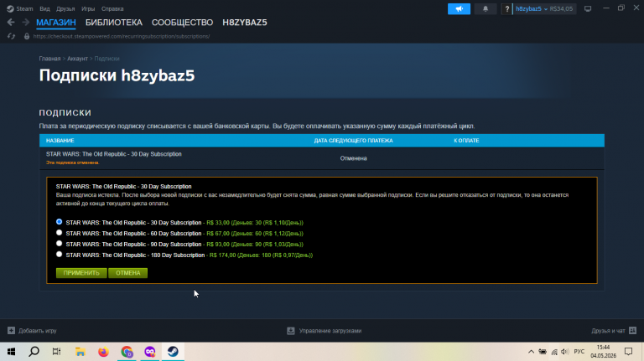
Task: Click the К ОПЛАТЕ column header
Action: point(466,141)
